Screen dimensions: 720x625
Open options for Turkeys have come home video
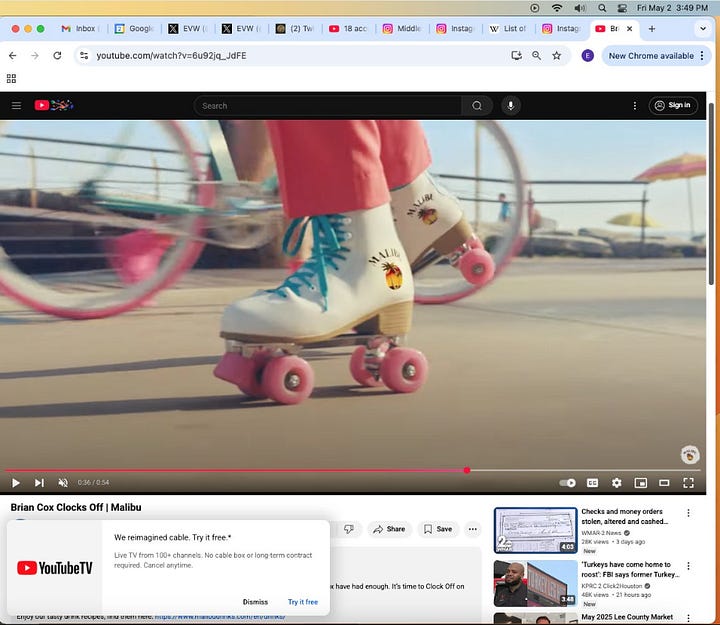[x=688, y=566]
